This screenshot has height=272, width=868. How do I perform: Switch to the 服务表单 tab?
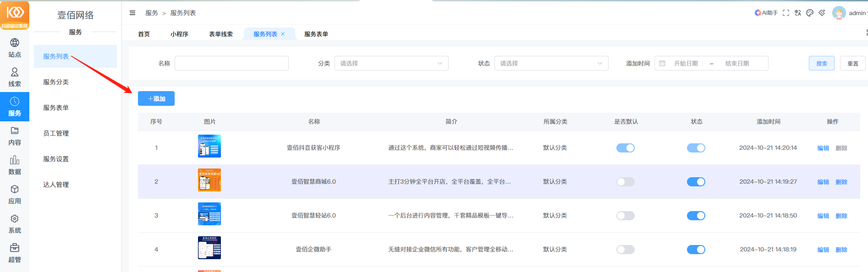click(316, 34)
